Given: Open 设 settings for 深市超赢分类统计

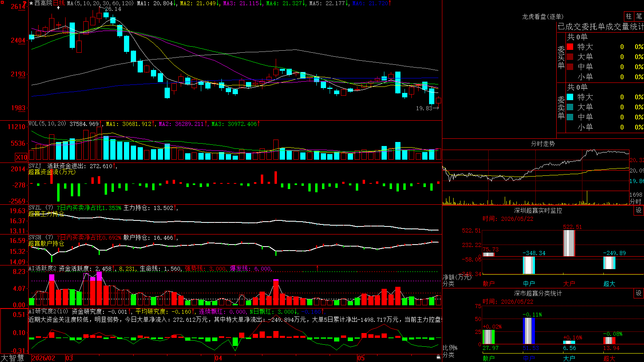Looking at the screenshot, I should tap(639, 293).
